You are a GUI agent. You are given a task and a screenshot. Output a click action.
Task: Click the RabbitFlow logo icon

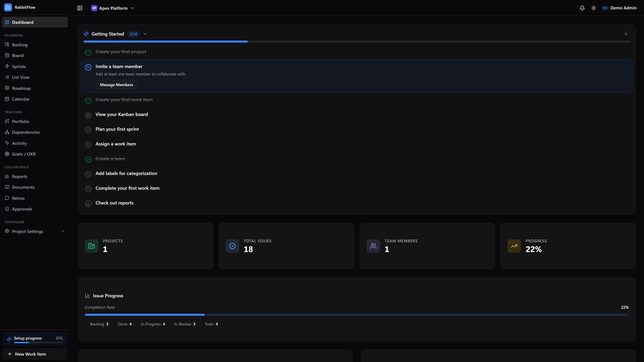click(x=8, y=8)
